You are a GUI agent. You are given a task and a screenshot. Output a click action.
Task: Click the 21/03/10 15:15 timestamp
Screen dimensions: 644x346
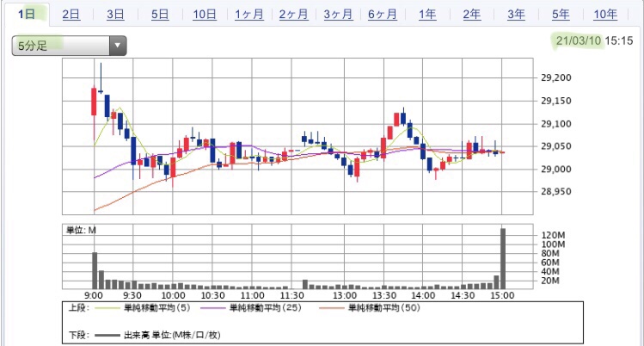point(594,40)
